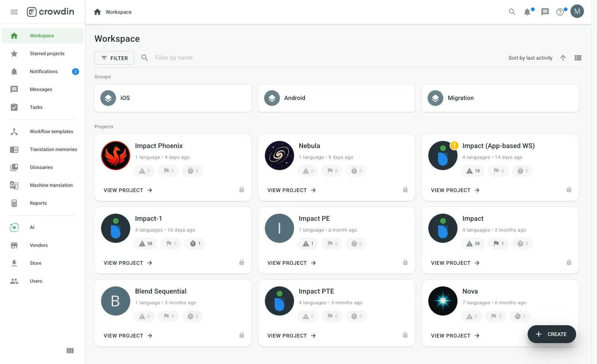Viewport: 597px width, 364px height.
Task: Toggle the hamburger menu to collapse sidebar
Action: click(x=14, y=12)
